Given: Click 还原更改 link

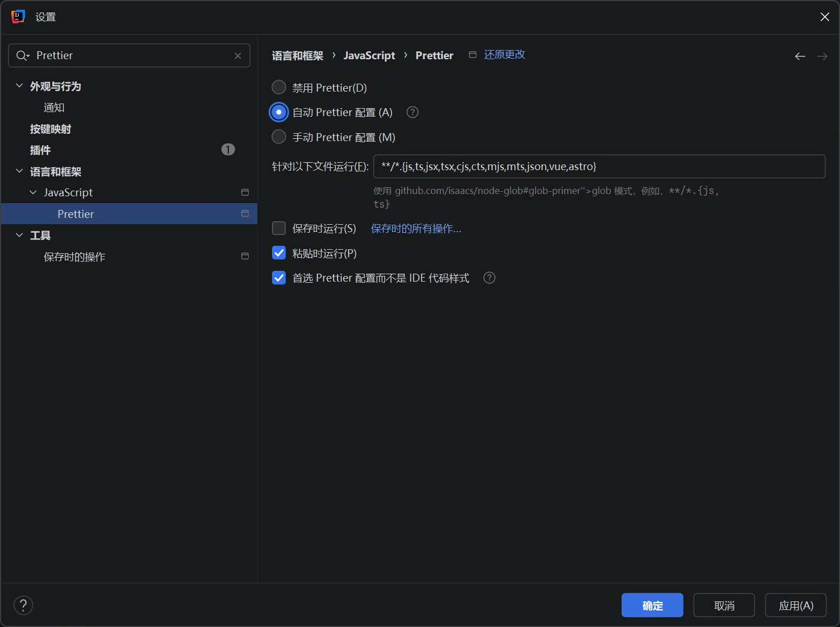Looking at the screenshot, I should pos(504,55).
